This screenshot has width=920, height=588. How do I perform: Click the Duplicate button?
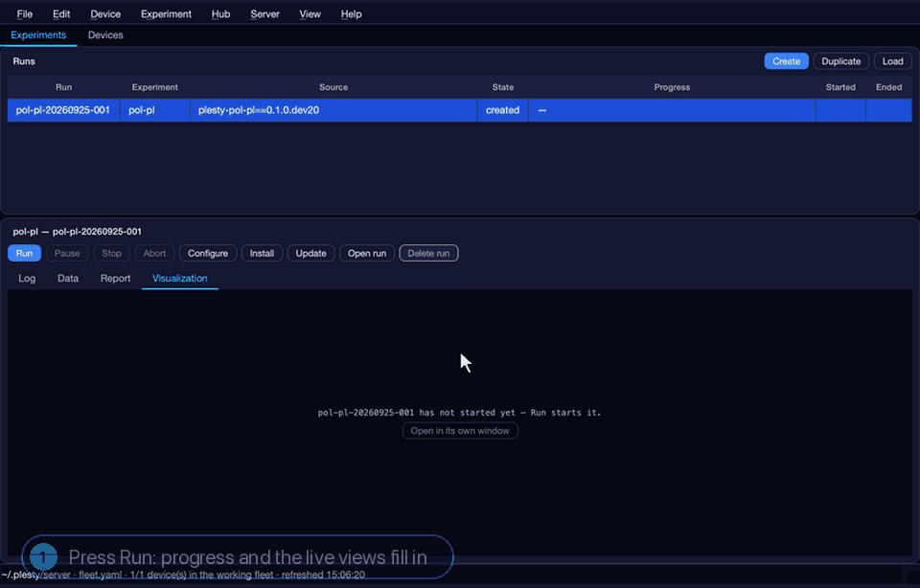840,61
